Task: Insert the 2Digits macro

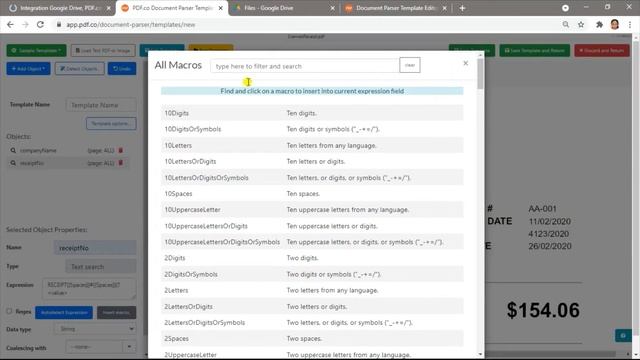Action: pos(312,258)
